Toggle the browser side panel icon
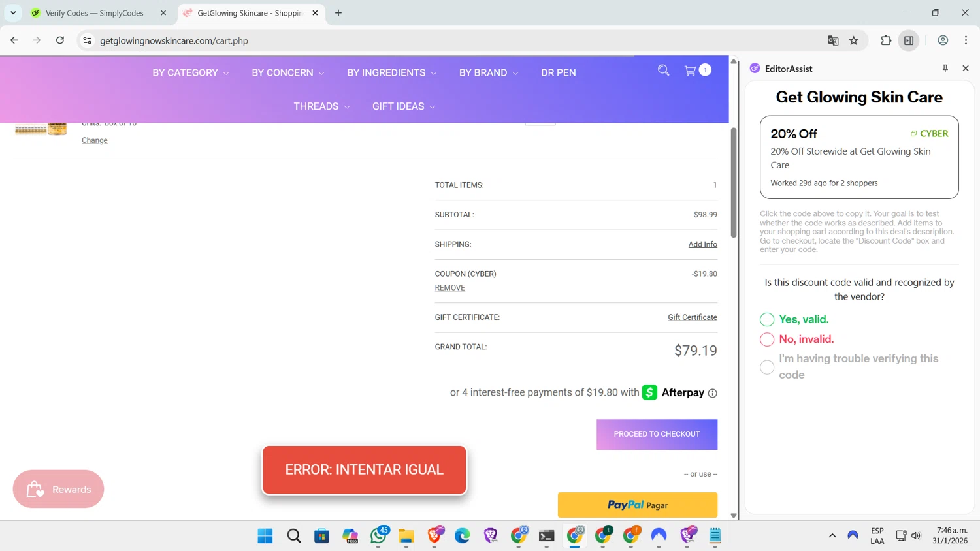 (x=909, y=40)
